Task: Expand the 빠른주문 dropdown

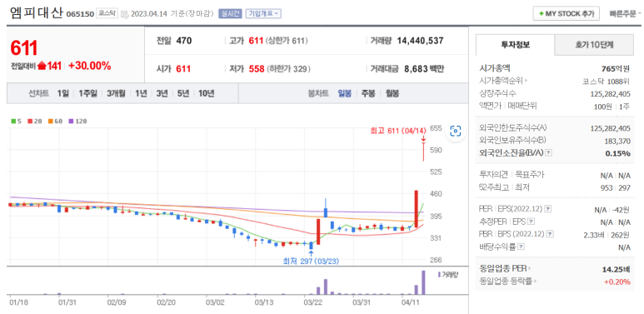Action: (x=625, y=13)
